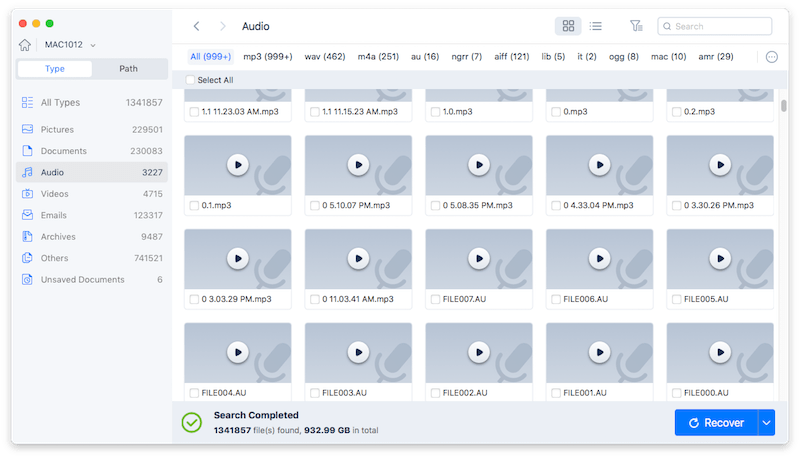This screenshot has width=800, height=458.
Task: Open Videos category in sidebar
Action: coord(92,194)
